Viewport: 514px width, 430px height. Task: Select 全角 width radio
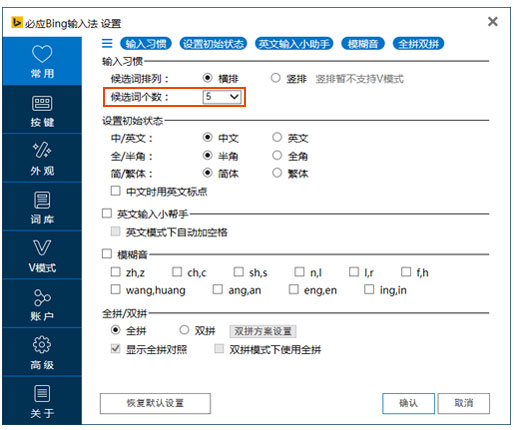pyautogui.click(x=277, y=155)
